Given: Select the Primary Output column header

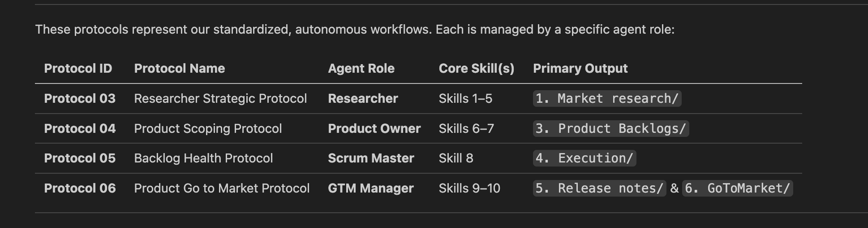Looking at the screenshot, I should click(580, 68).
